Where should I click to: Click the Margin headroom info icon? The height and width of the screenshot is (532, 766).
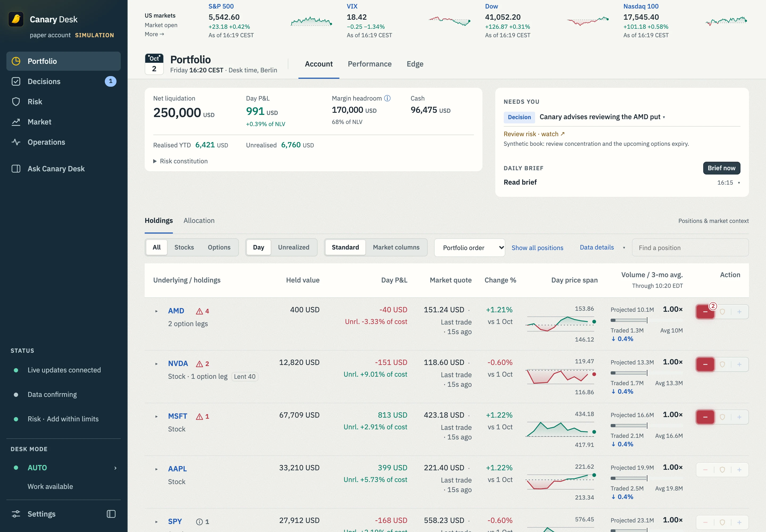[x=387, y=98]
